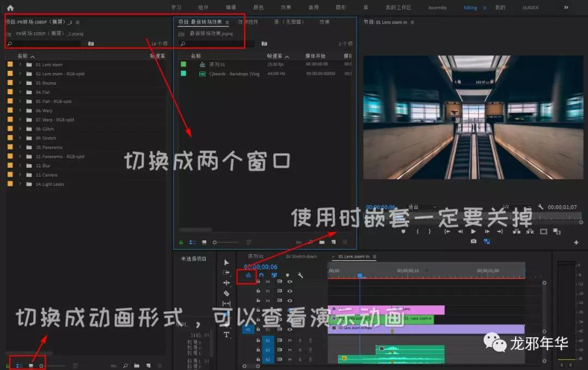Toggle nest-sequence insert button in timeline

248,275
